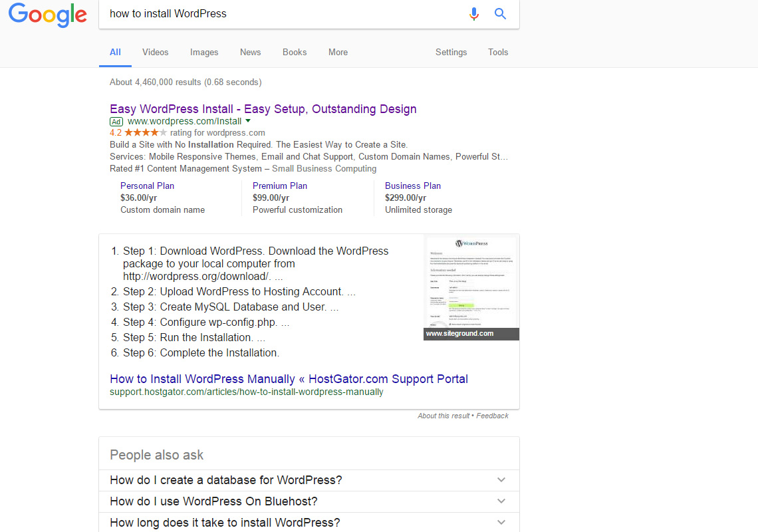Click the magnifying glass search icon
Image resolution: width=758 pixels, height=532 pixels.
tap(499, 13)
